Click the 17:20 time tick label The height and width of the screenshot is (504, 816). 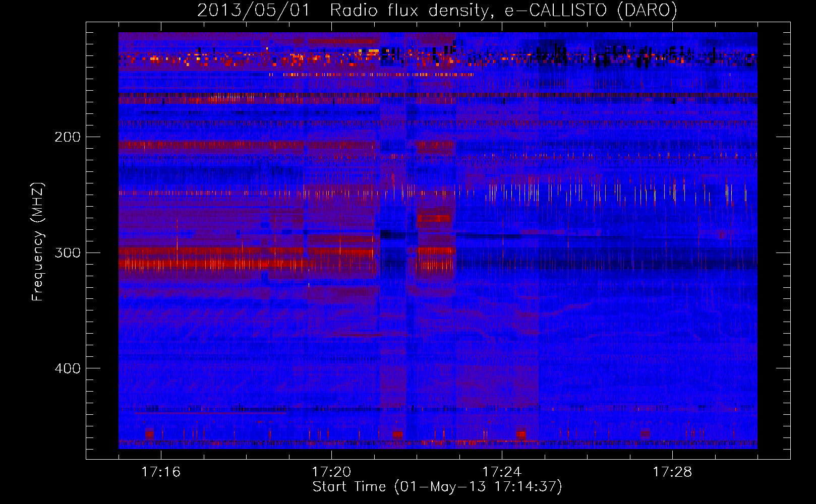tap(331, 472)
